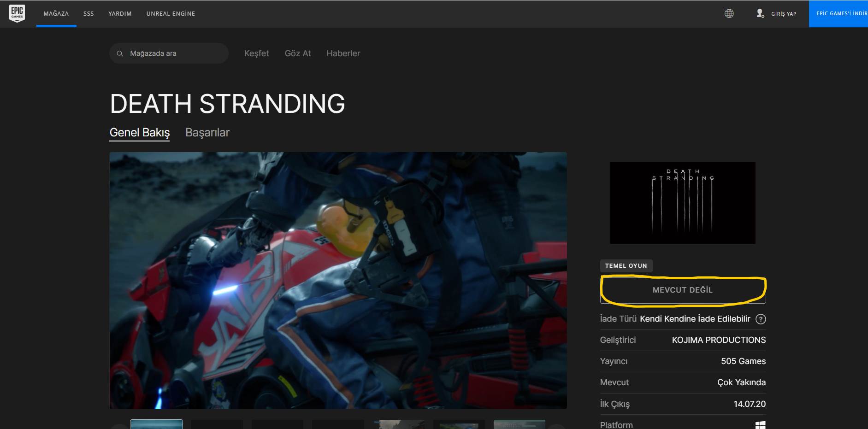Open the MAĞAZA menu item
This screenshot has height=429, width=868.
click(56, 14)
